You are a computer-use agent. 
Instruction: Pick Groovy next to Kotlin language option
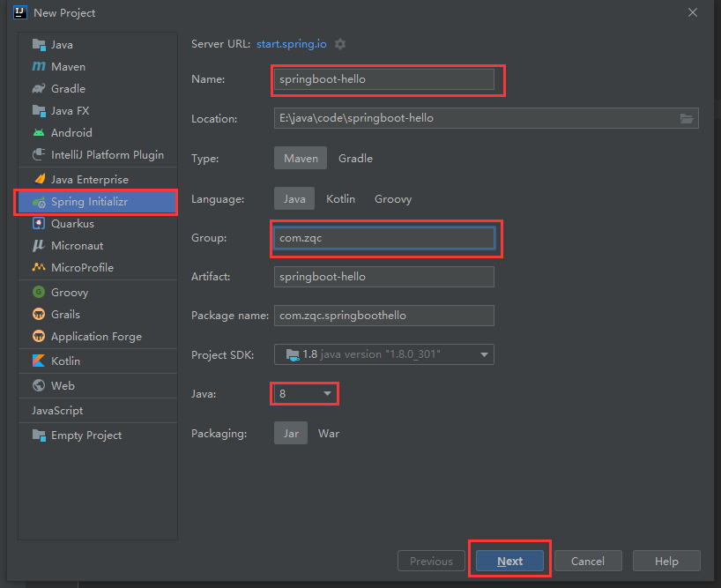tap(393, 198)
